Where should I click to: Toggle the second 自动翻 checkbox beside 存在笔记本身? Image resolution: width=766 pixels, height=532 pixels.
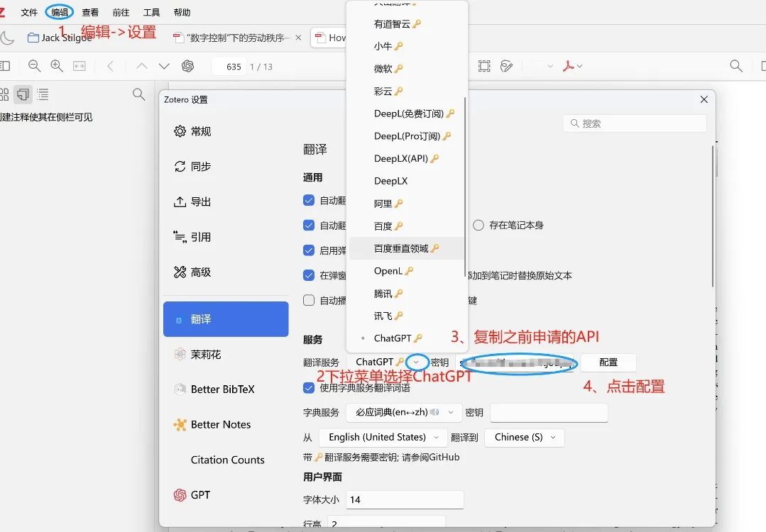click(x=309, y=225)
